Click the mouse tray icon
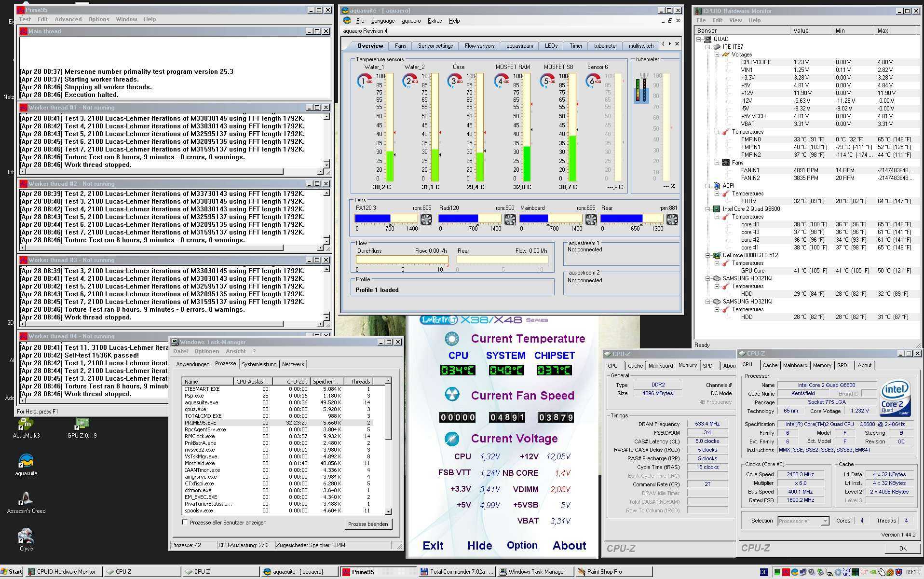 coord(882,572)
